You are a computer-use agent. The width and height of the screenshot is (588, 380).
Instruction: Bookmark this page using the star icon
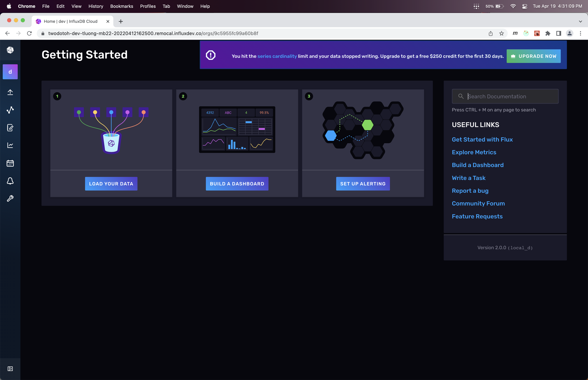pos(501,33)
